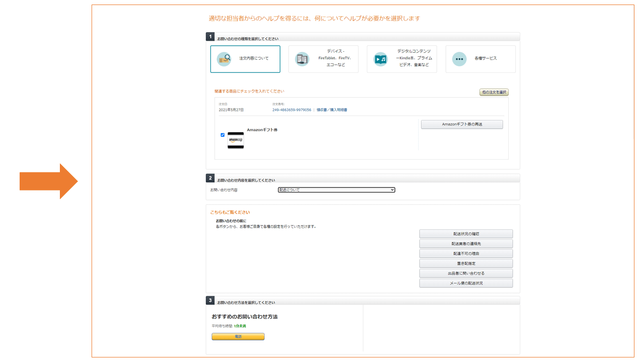Click the yellow 電話 contact button
The width and height of the screenshot is (644, 362).
238,336
